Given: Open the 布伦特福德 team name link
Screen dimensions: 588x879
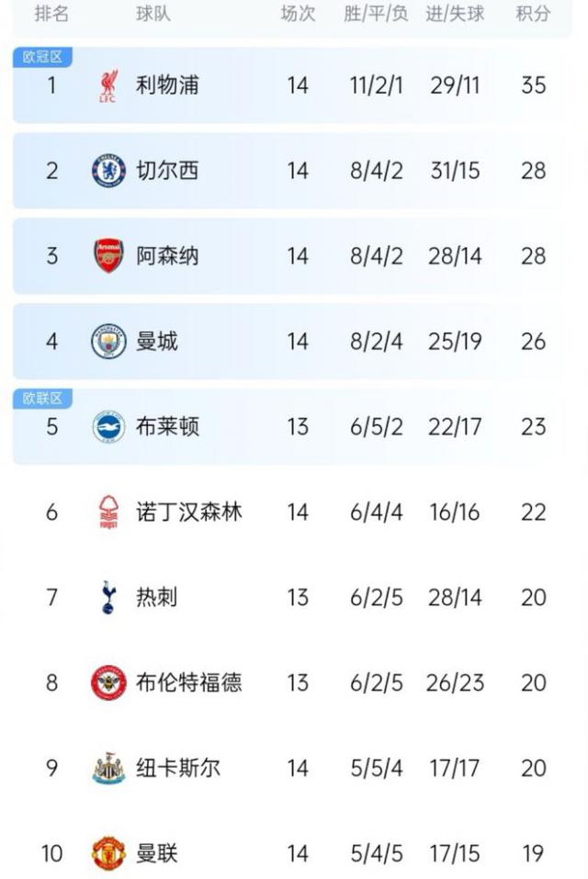Looking at the screenshot, I should (x=189, y=683).
